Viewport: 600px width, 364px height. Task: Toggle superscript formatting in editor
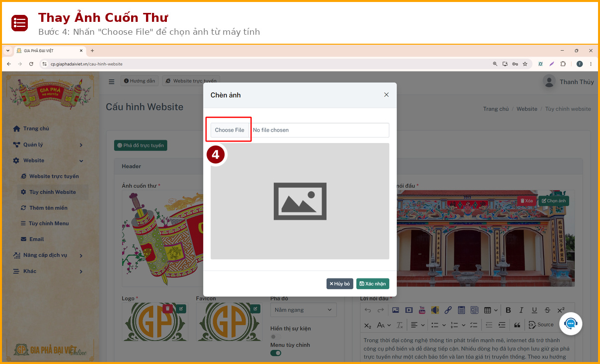(561, 310)
